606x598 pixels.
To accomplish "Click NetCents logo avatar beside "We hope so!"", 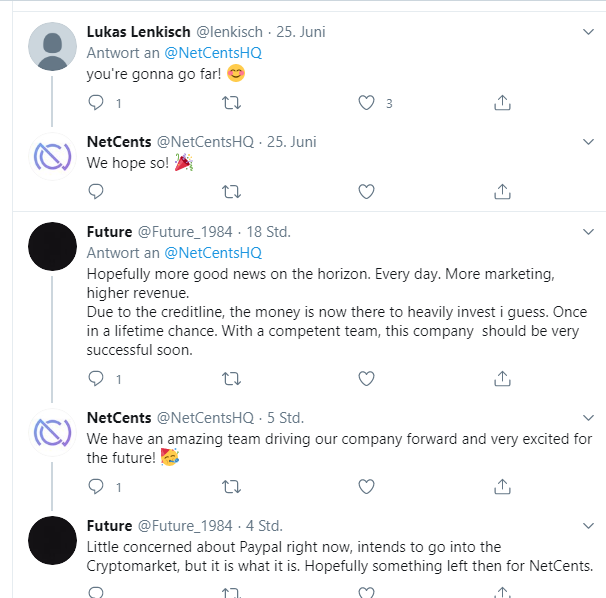I will (52, 158).
